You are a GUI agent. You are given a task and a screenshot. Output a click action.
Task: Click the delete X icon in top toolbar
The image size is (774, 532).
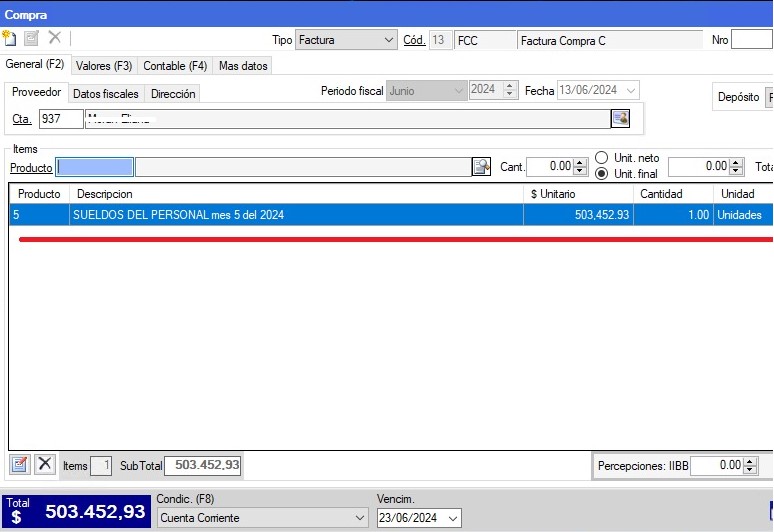[54, 39]
